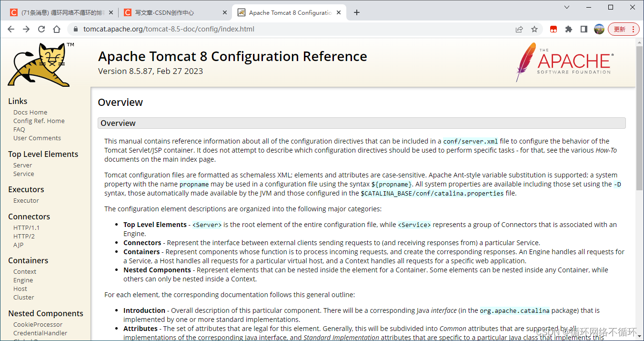
Task: Click the $CATALINA_BASE/conf/catalina.properties code text
Action: coord(432,194)
